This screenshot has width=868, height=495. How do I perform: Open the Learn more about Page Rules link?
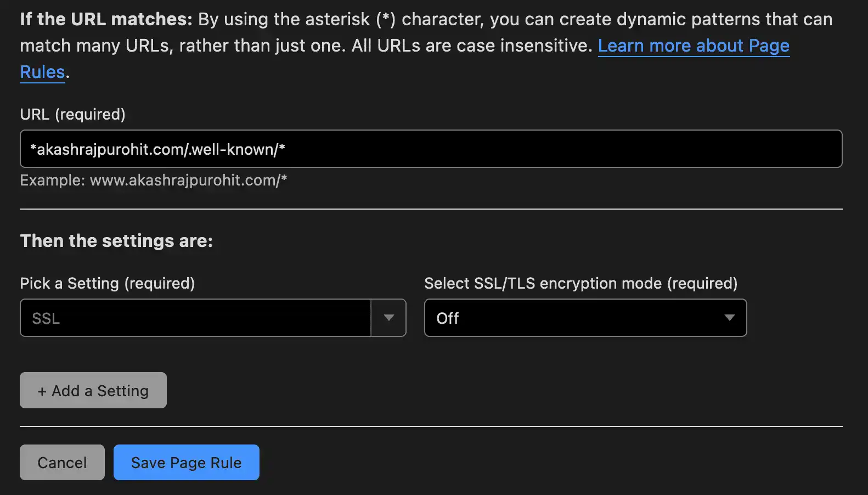click(694, 46)
